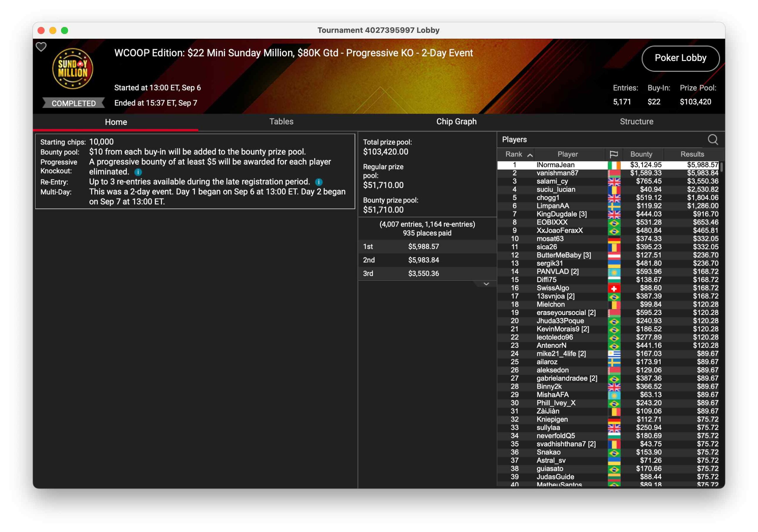
Task: Expand the prize payouts list chevron
Action: click(486, 284)
